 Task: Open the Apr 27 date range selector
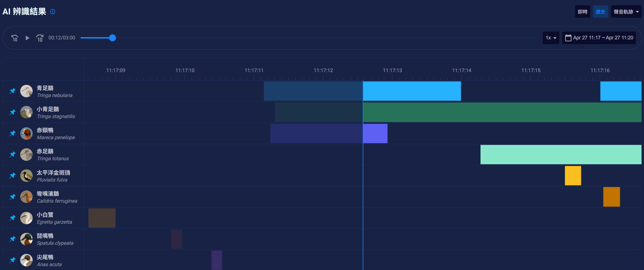tap(599, 38)
